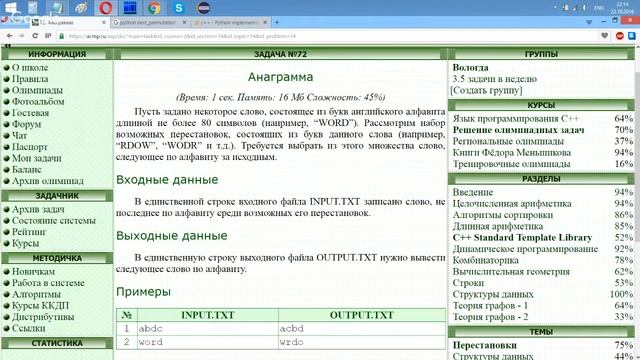Image resolution: width=640 pixels, height=360 pixels.
Task: Open Speed Dial grid button
Action: tap(48, 36)
